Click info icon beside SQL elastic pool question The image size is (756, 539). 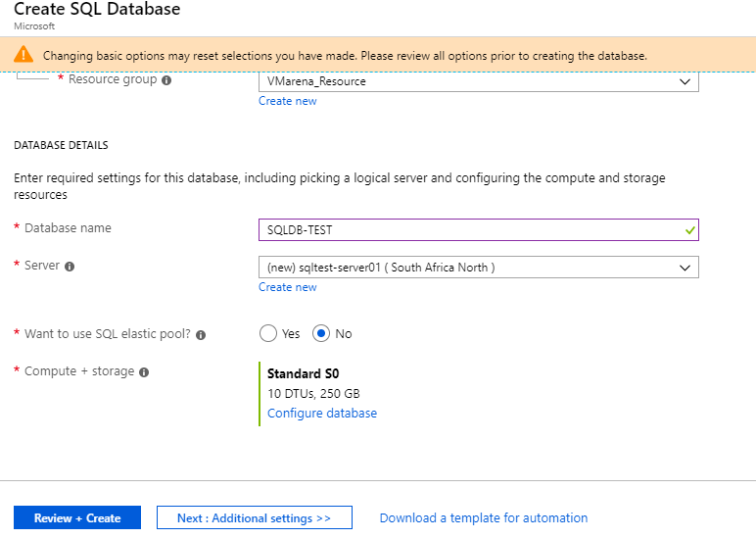click(x=201, y=335)
